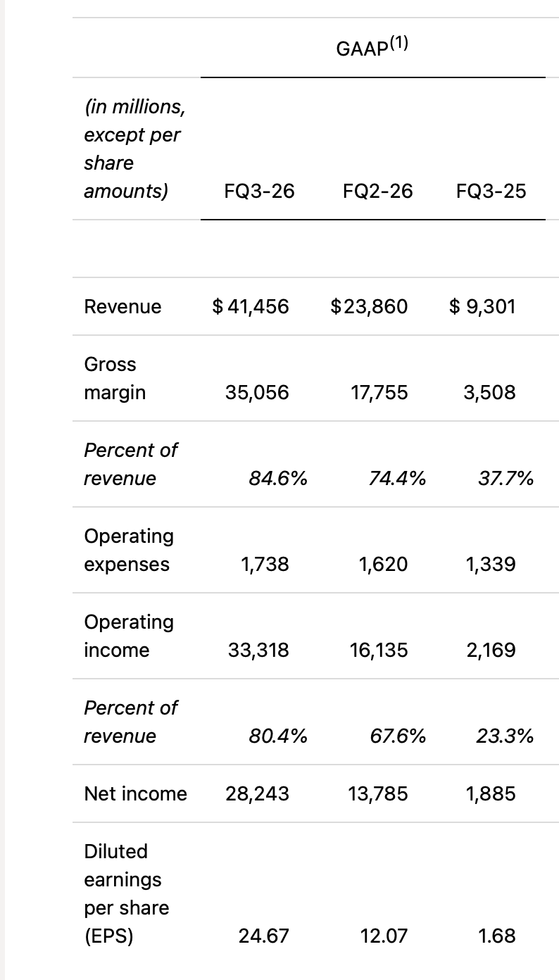This screenshot has width=559, height=980.
Task: Select the FQ2-26 column heading
Action: point(378,191)
